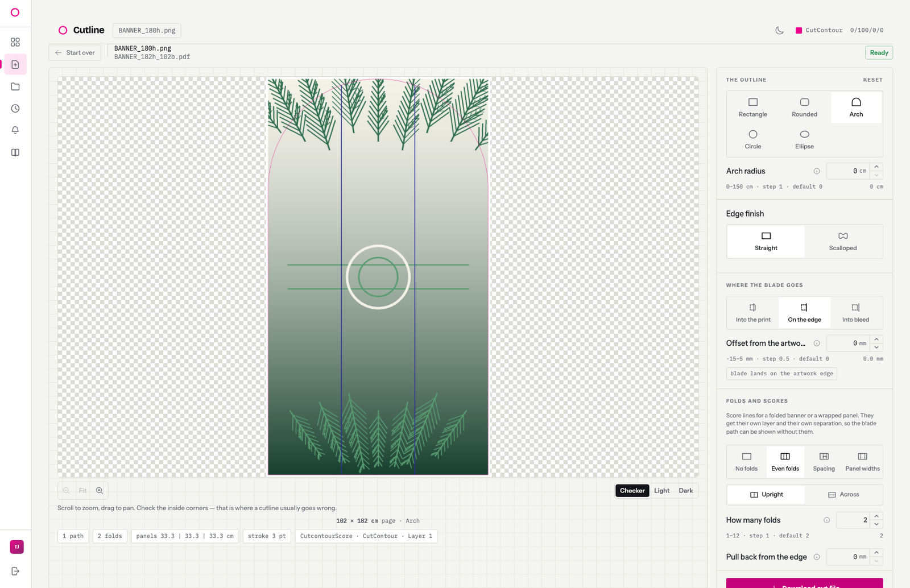Show Arch radius info tooltip icon
Screen dimensions: 910x588
(x=817, y=171)
